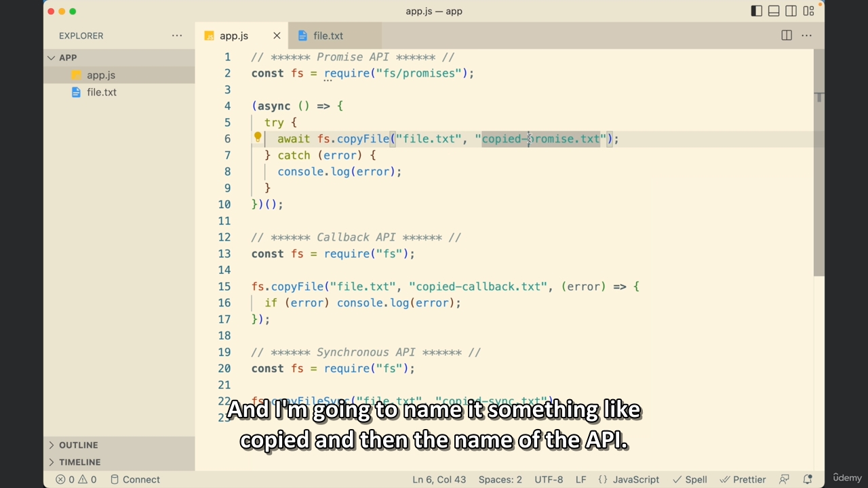The width and height of the screenshot is (868, 488).
Task: Show errors and warnings problems count
Action: (x=76, y=479)
